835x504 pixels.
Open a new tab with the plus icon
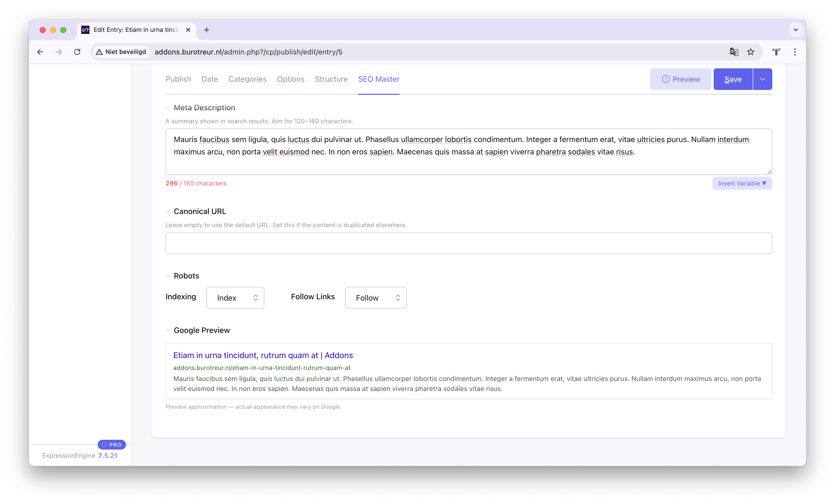207,30
